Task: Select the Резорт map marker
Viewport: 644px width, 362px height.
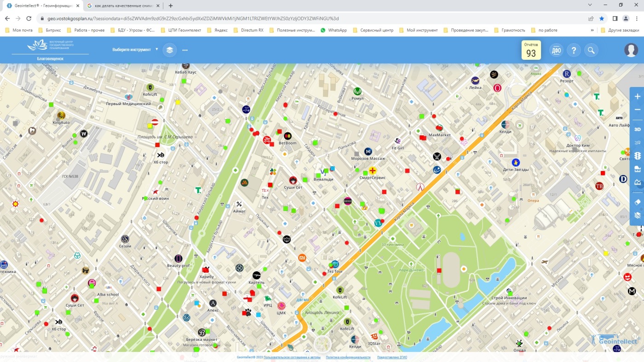Action: click(x=567, y=74)
